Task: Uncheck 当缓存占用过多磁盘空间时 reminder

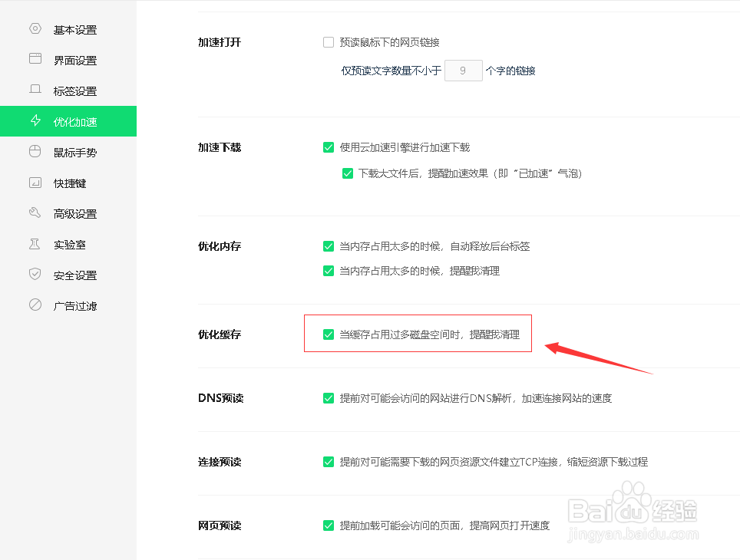Action: tap(329, 334)
